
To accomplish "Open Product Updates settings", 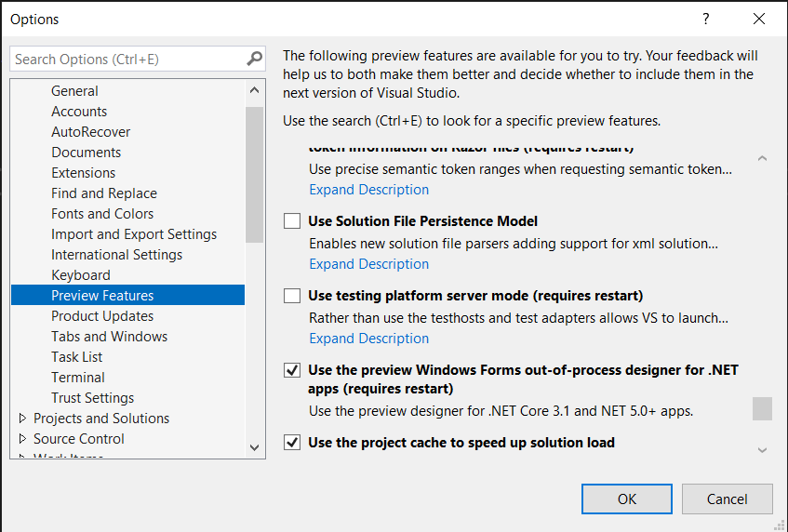I will [102, 316].
